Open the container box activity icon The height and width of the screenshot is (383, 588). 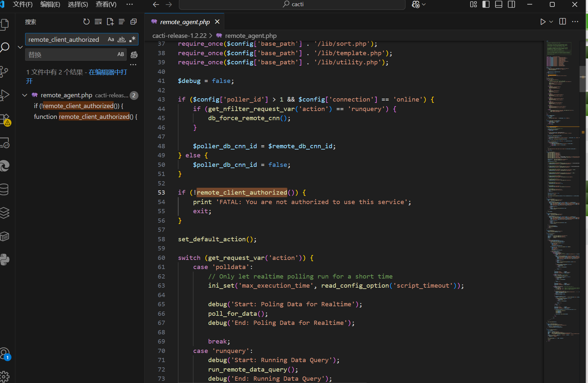(5, 236)
